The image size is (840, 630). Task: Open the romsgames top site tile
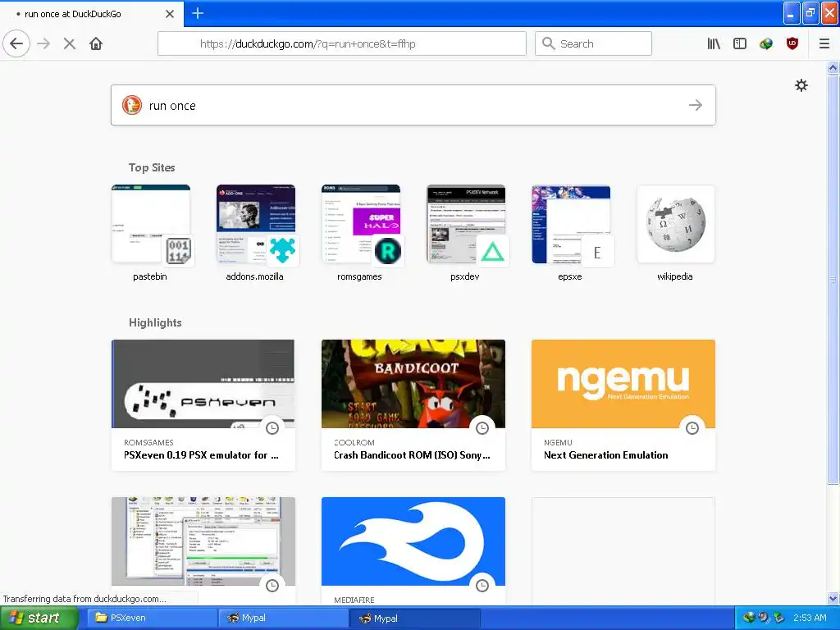(x=361, y=225)
